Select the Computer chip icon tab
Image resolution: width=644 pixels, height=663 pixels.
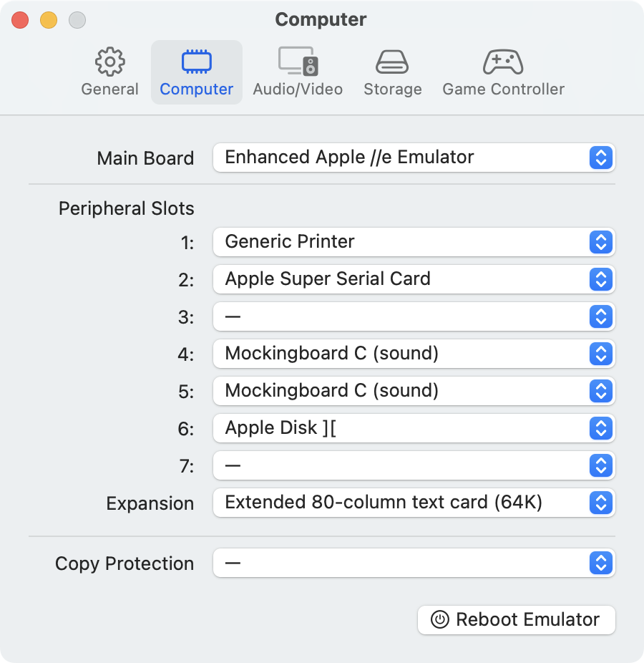point(197,62)
